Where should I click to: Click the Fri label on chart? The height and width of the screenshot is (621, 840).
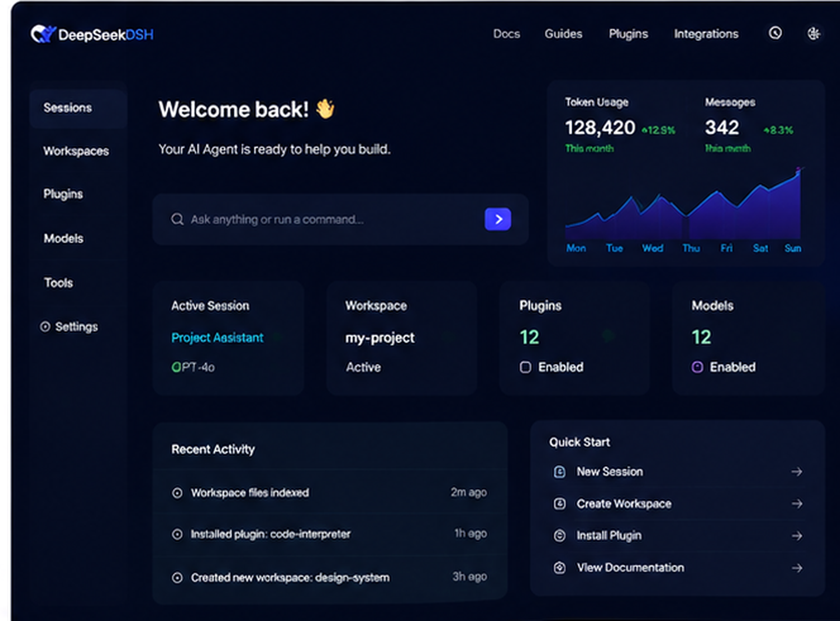coord(726,248)
